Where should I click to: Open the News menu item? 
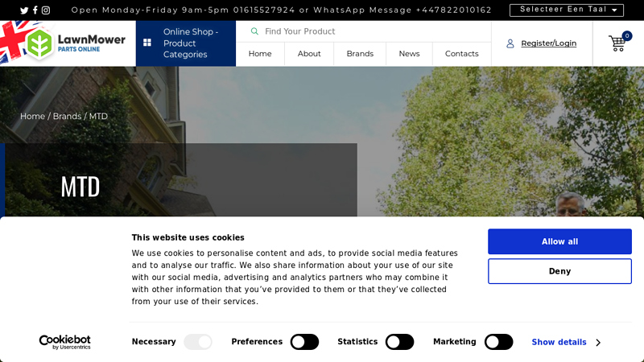coord(409,54)
